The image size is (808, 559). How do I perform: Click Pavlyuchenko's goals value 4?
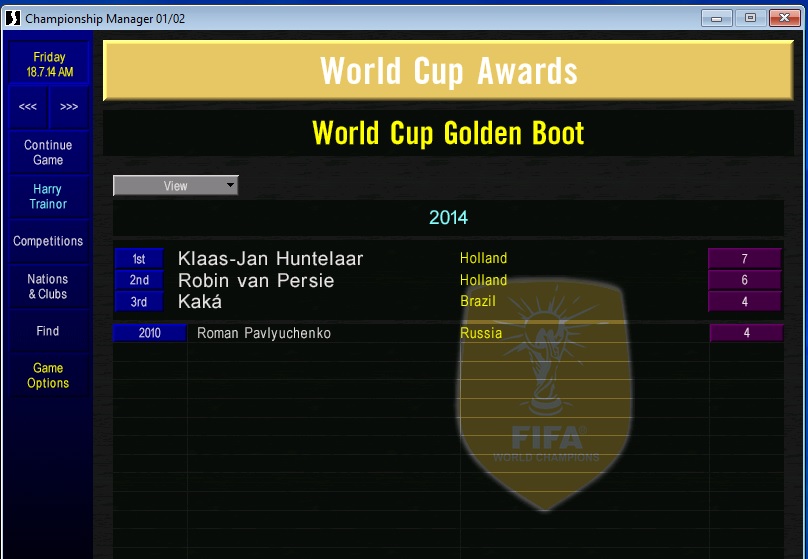[x=747, y=333]
